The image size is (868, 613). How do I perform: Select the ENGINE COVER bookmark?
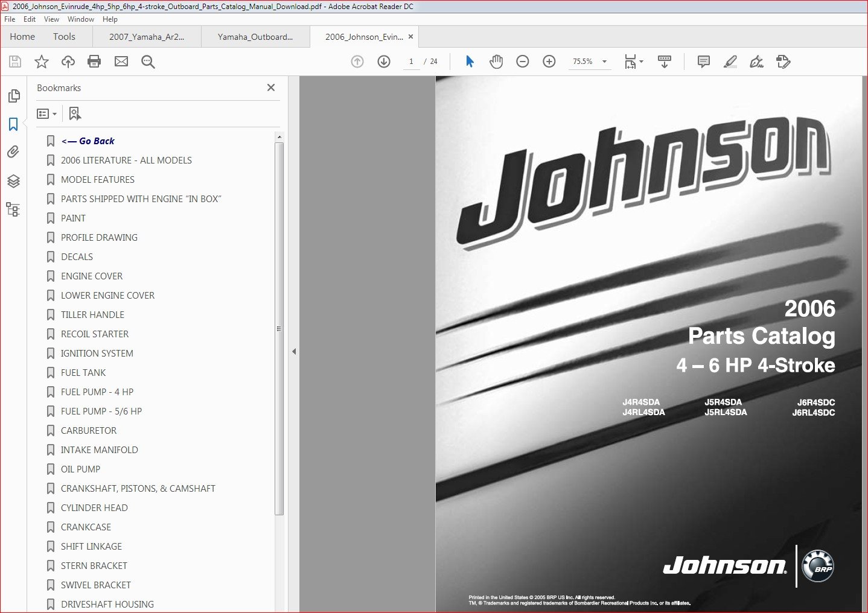[92, 276]
